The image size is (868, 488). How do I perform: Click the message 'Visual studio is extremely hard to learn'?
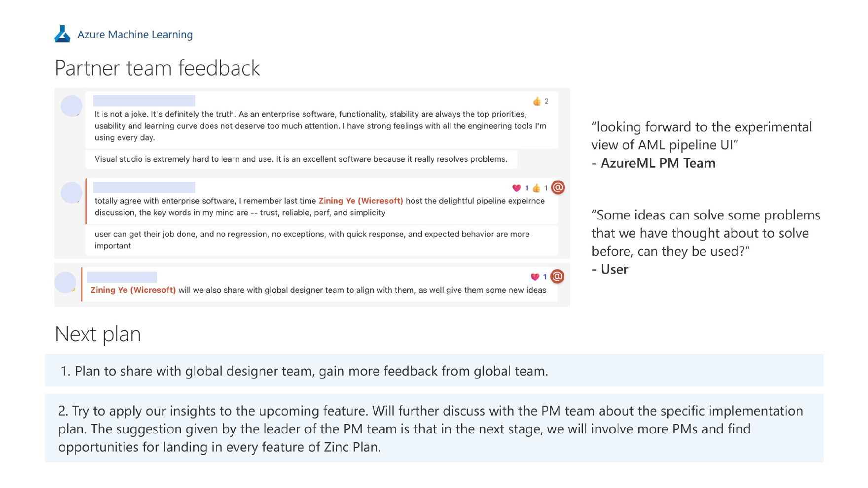pyautogui.click(x=301, y=159)
